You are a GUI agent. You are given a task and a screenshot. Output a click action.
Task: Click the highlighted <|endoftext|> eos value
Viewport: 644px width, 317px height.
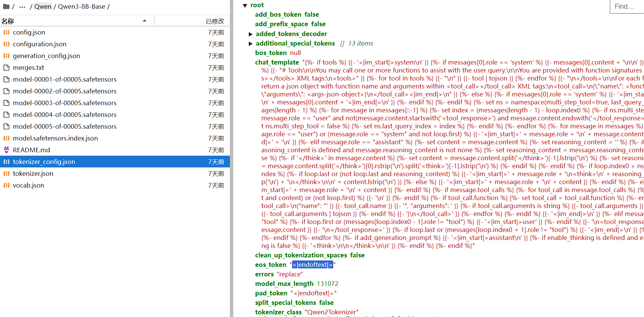[x=313, y=265]
